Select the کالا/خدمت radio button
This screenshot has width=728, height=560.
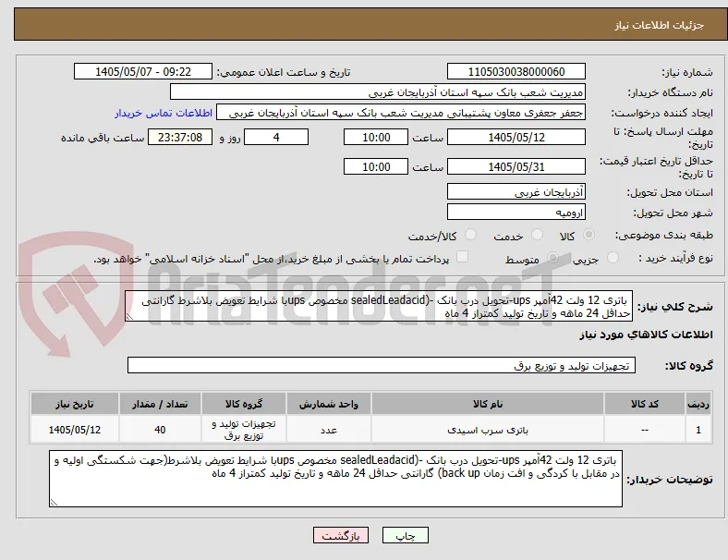click(x=471, y=235)
